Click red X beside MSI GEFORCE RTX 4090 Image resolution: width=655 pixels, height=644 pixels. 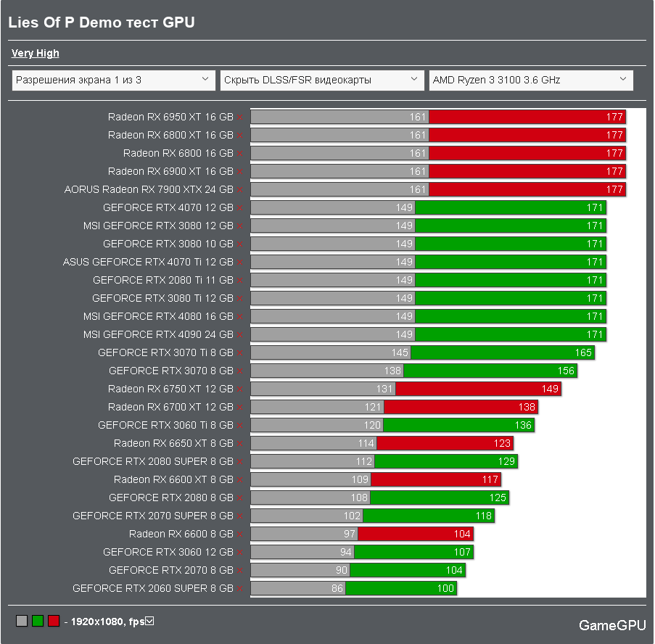coord(240,335)
